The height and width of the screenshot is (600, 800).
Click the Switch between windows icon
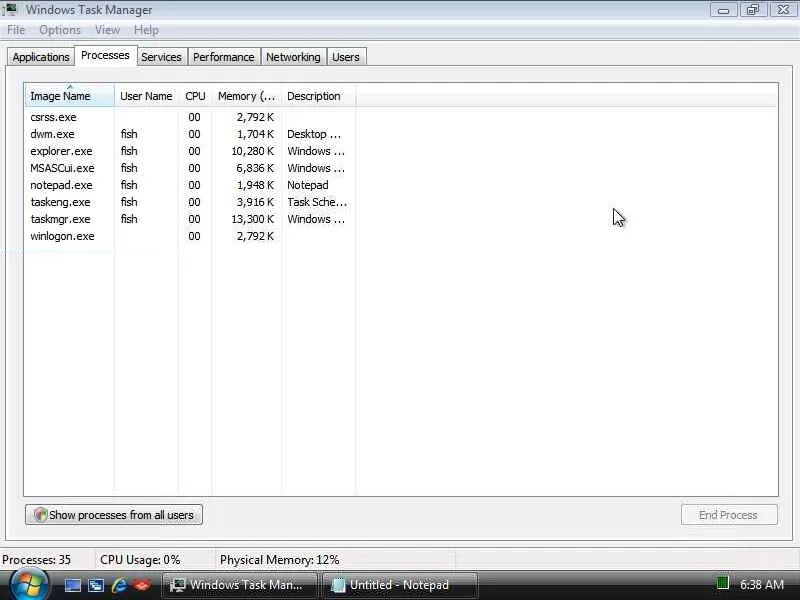click(x=95, y=585)
